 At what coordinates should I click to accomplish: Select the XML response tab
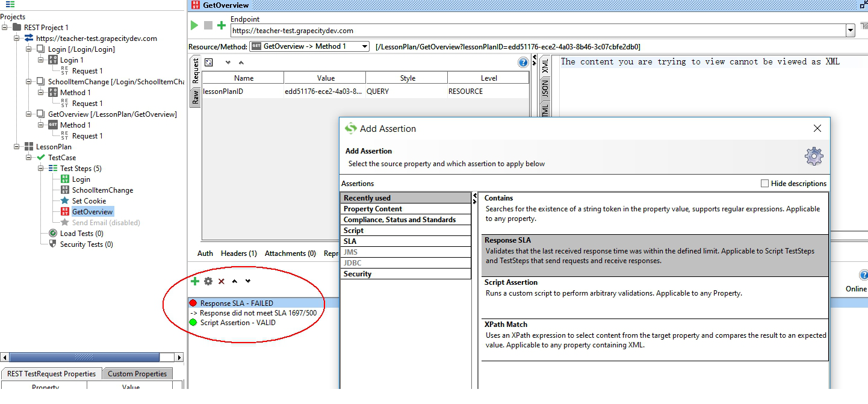tap(545, 66)
